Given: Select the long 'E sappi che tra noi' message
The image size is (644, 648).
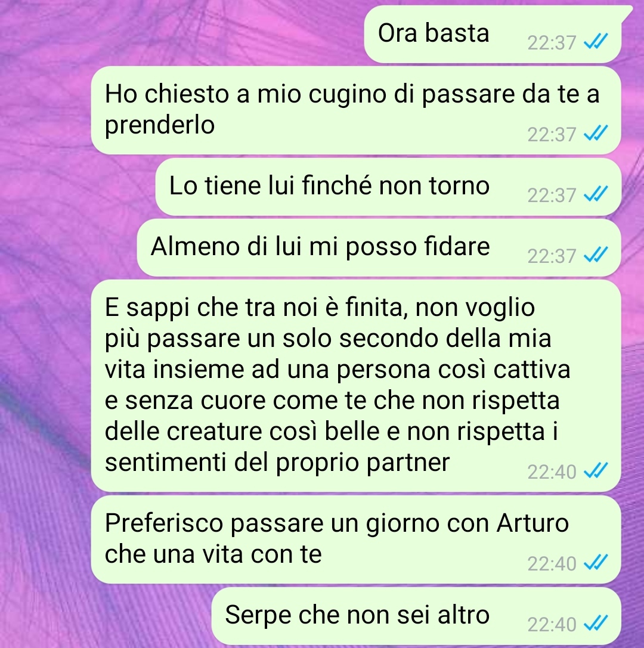Looking at the screenshot, I should [356, 386].
